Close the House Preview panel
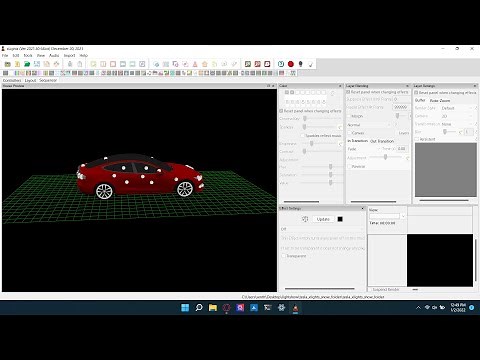Viewport: 480px width, 360px height. coord(273,86)
